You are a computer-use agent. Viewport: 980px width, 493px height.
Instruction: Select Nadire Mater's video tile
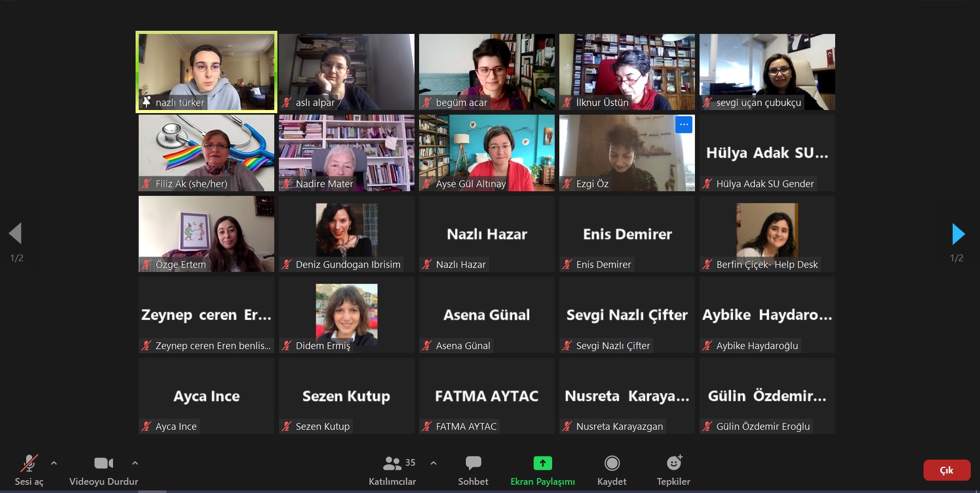click(346, 153)
